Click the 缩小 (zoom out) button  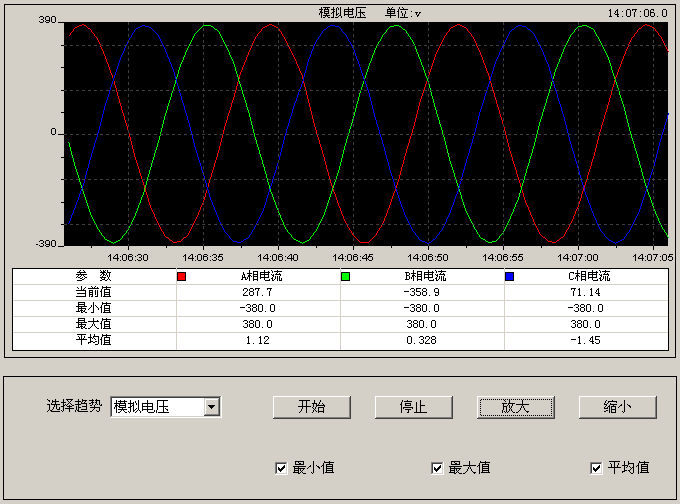pyautogui.click(x=617, y=407)
